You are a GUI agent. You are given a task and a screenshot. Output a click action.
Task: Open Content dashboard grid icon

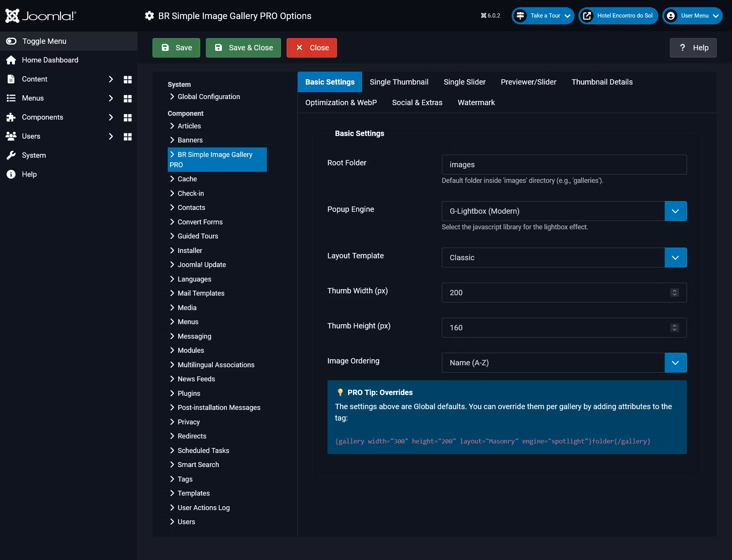click(x=128, y=79)
